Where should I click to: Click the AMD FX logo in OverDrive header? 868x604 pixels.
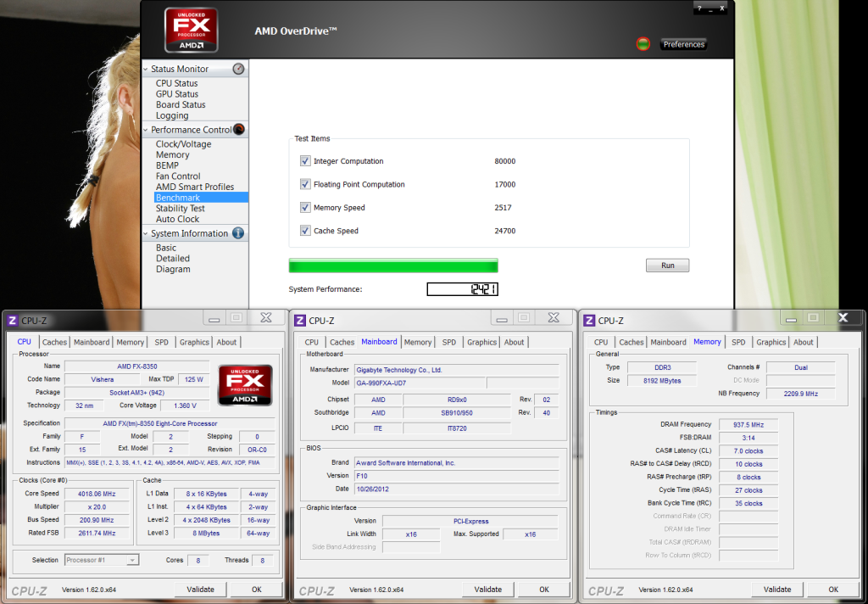click(x=191, y=31)
